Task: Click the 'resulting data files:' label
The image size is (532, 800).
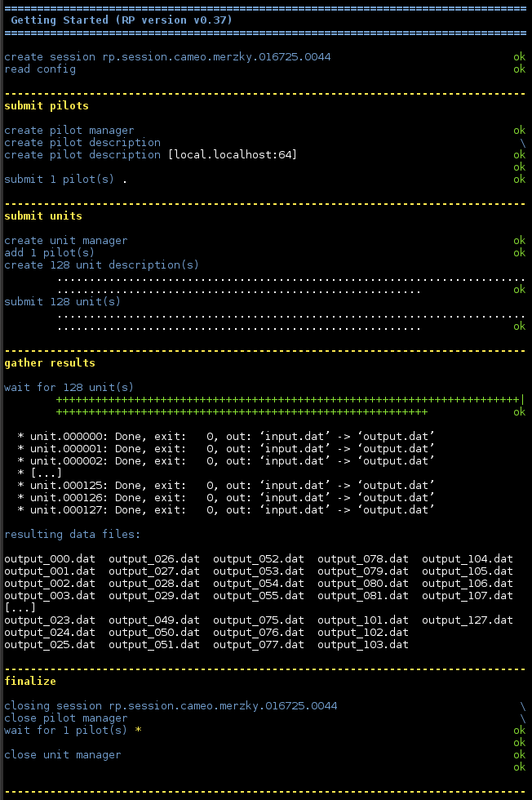Action: pos(73,534)
